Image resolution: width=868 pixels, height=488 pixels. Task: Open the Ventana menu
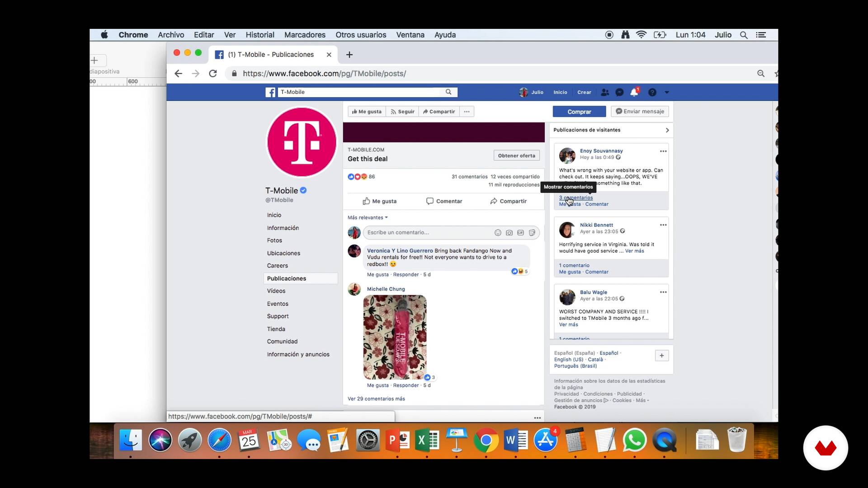pyautogui.click(x=410, y=35)
